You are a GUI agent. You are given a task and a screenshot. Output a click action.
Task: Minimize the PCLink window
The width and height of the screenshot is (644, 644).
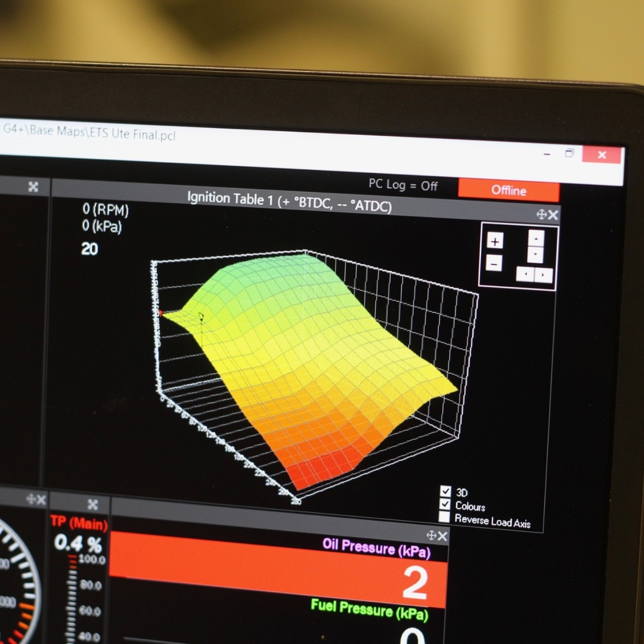click(x=547, y=154)
